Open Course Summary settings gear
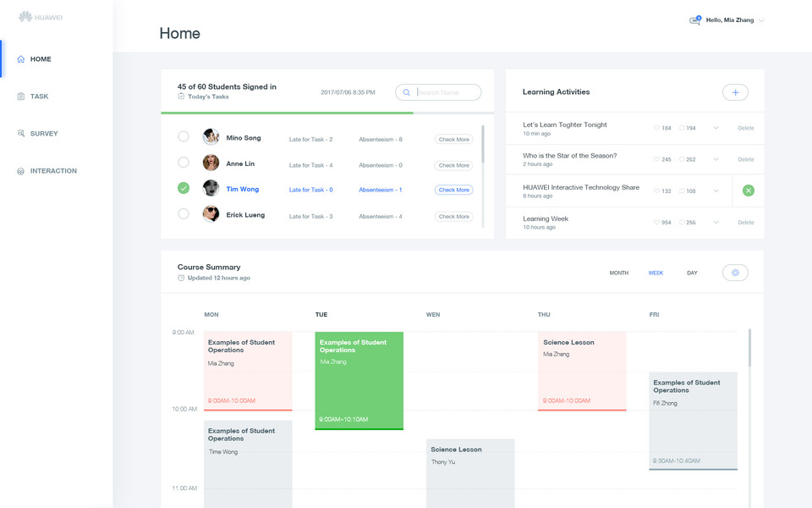Viewport: 812px width, 508px height. tap(735, 273)
